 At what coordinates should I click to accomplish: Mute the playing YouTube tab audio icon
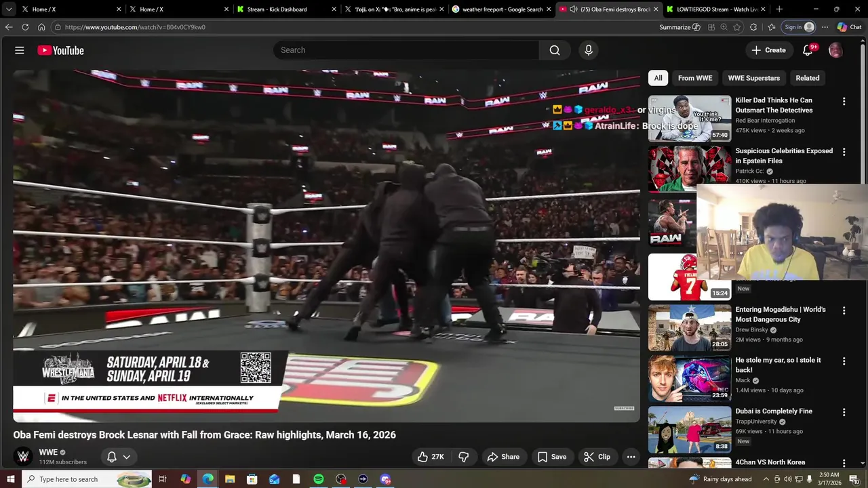pos(574,9)
